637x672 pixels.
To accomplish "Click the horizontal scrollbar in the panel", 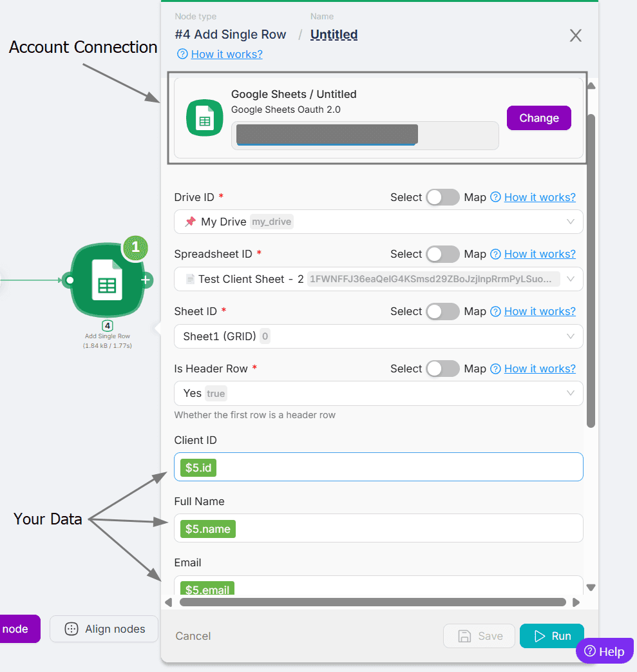I will (x=372, y=602).
